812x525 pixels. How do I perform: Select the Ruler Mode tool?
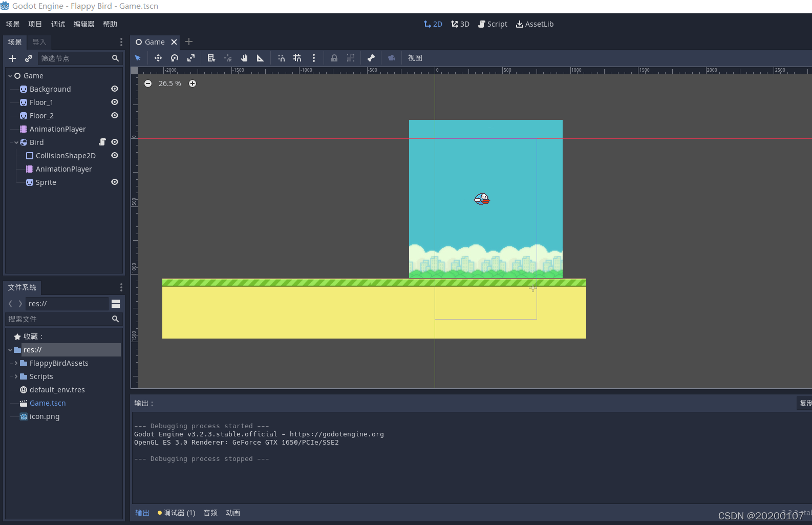click(x=261, y=58)
